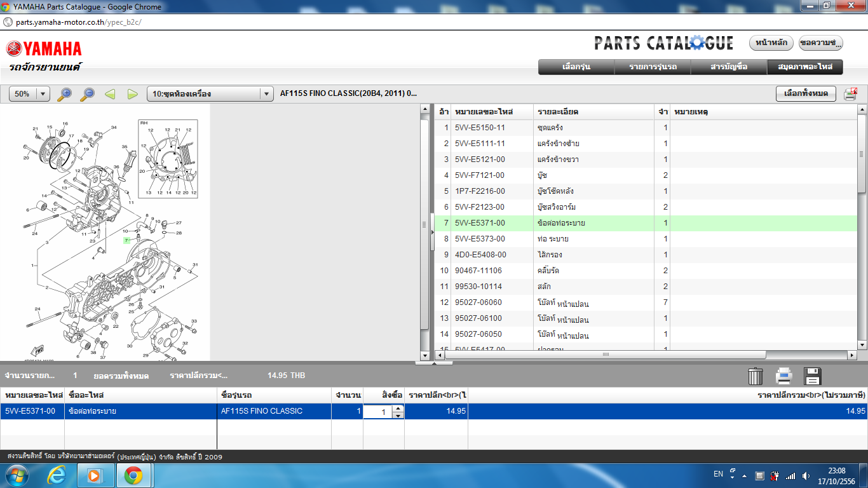Select part row 95027-06100
The width and height of the screenshot is (868, 488).
646,318
